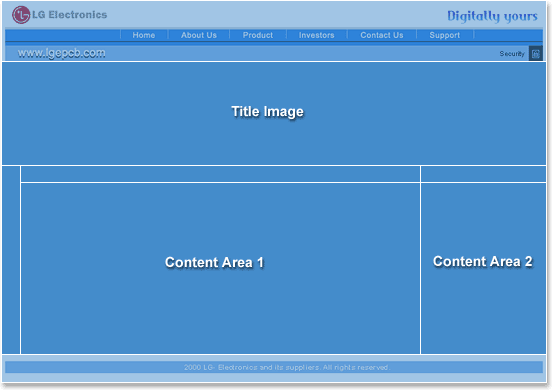Choose Contact Us in the menu bar
The width and height of the screenshot is (554, 390).
pos(382,35)
